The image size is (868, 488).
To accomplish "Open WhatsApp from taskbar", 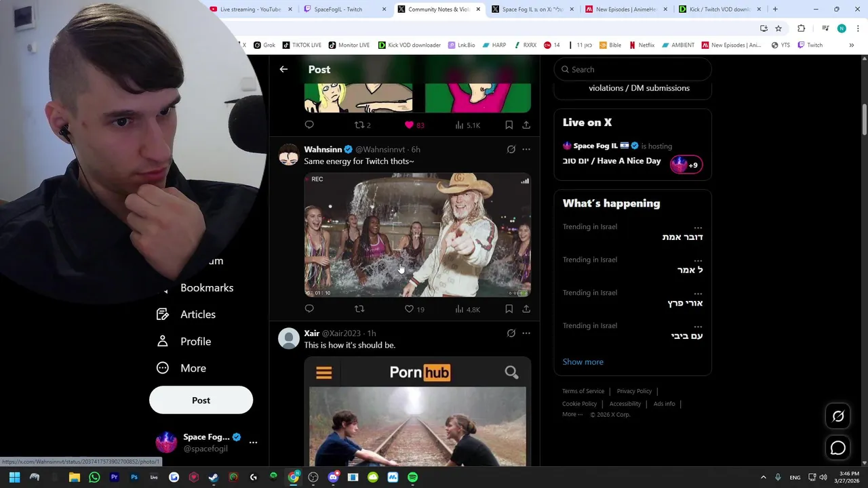I will [94, 477].
